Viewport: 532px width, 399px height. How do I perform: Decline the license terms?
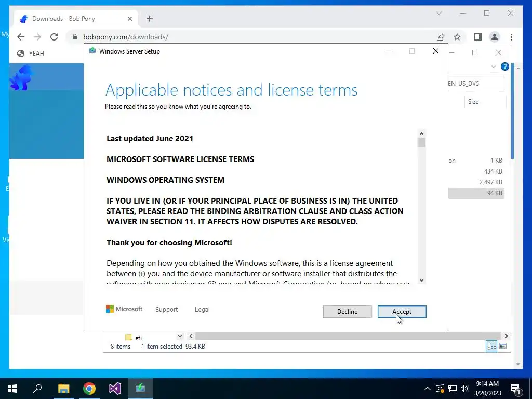[x=347, y=312]
